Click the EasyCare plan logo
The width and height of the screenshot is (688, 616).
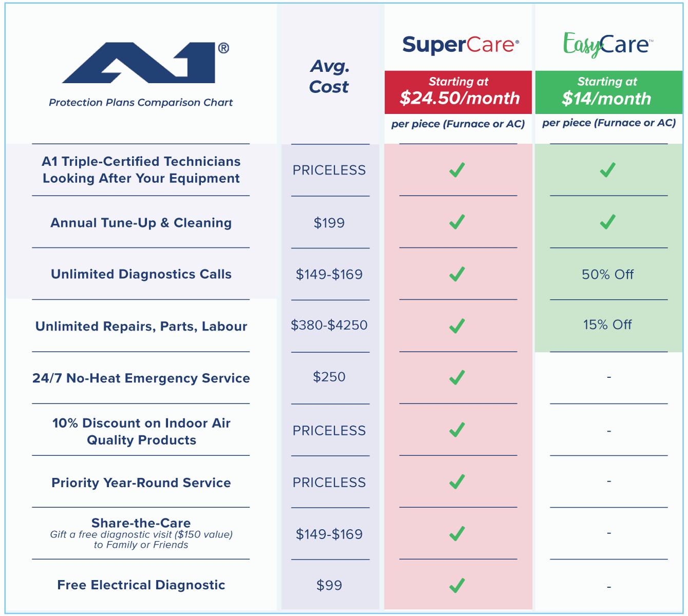click(x=608, y=45)
